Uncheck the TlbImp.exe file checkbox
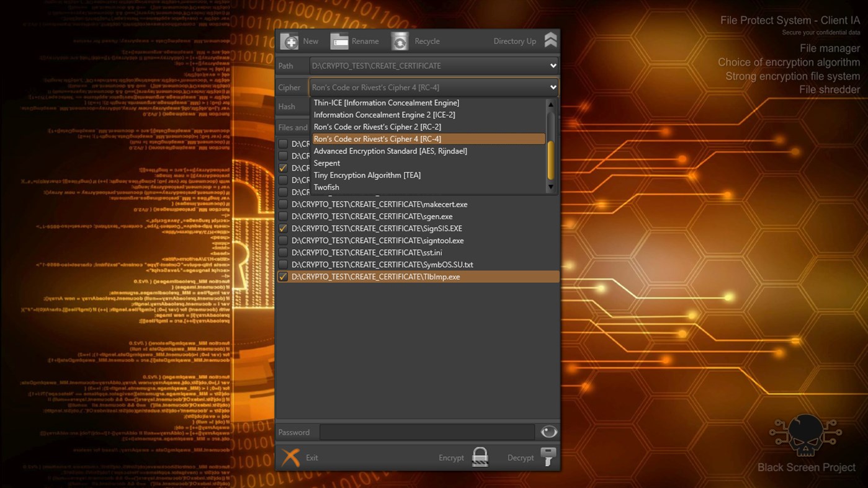Screen dimensions: 868x488 click(283, 277)
